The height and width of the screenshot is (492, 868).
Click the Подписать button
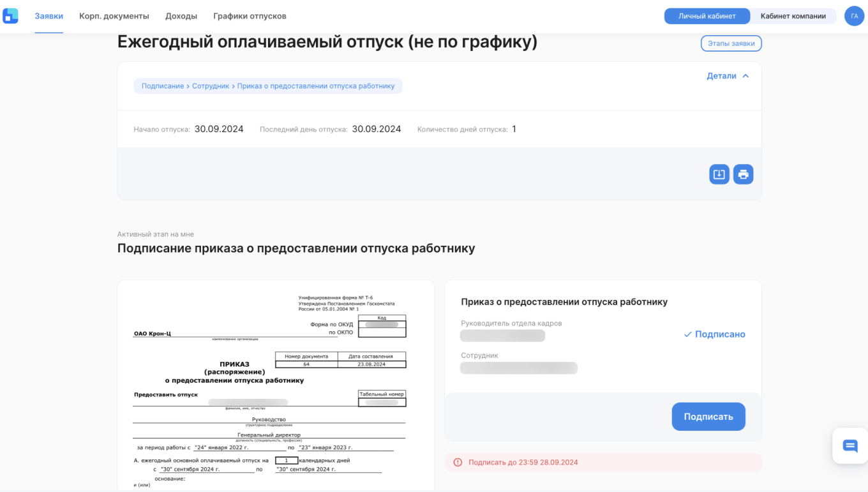tap(708, 417)
